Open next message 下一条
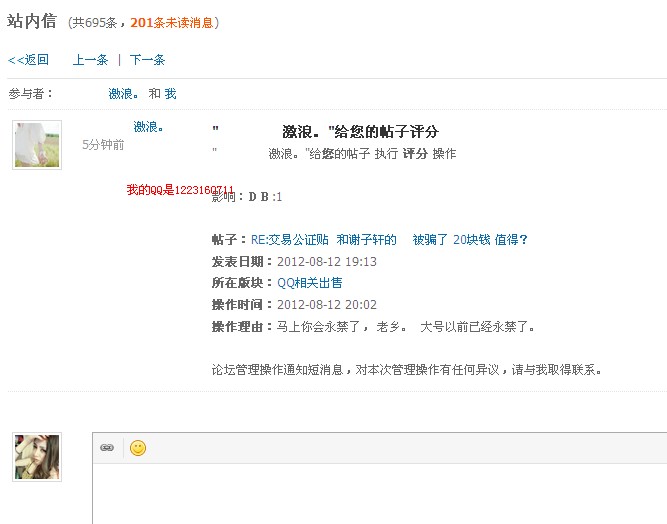This screenshot has height=524, width=667. click(147, 60)
